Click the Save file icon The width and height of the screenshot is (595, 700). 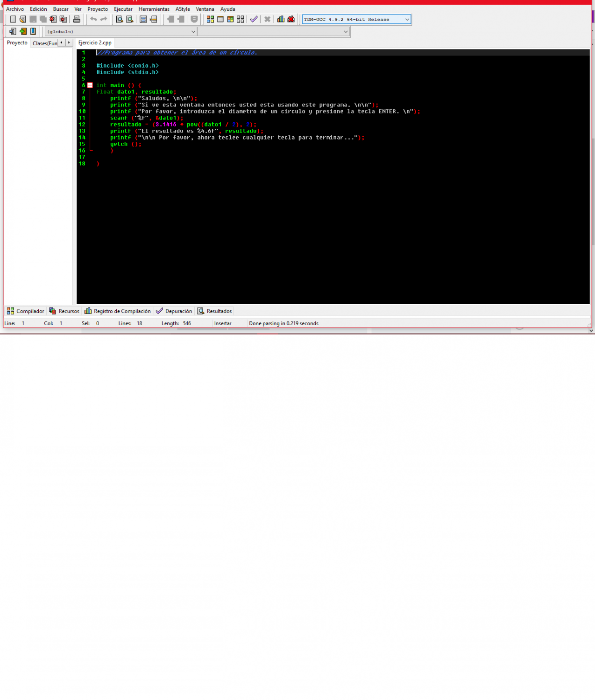pos(33,19)
